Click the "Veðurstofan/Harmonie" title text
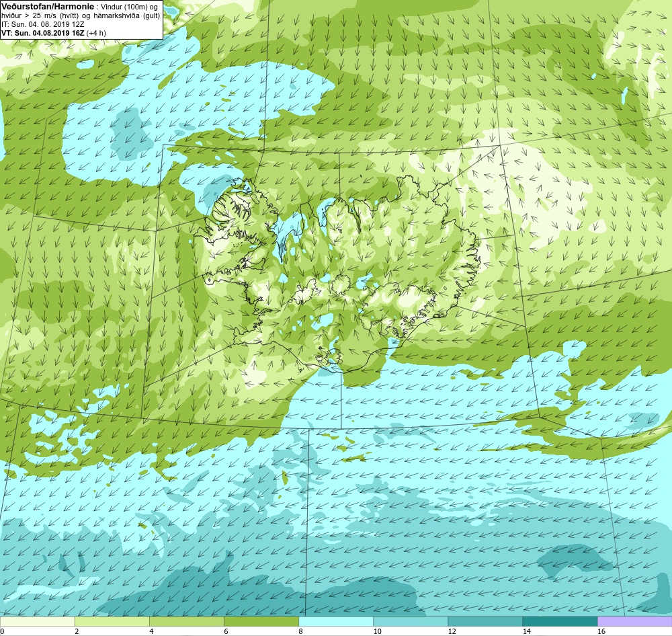 click(48, 7)
